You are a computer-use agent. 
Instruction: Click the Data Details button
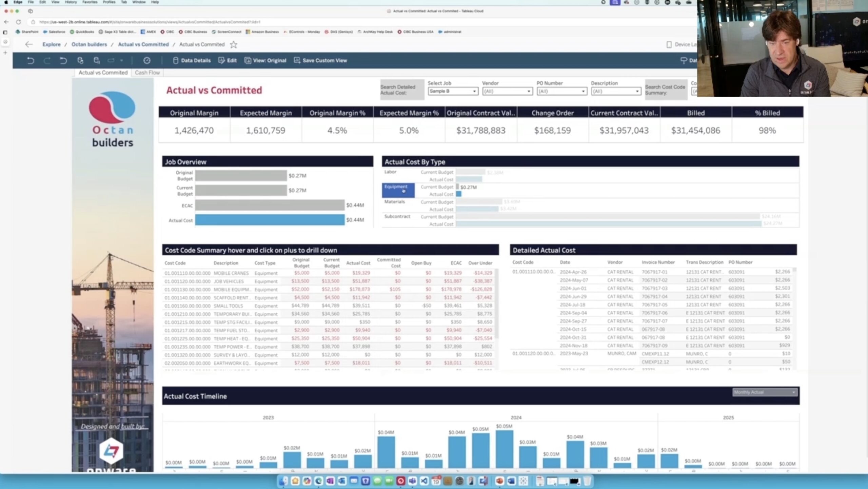pos(192,60)
